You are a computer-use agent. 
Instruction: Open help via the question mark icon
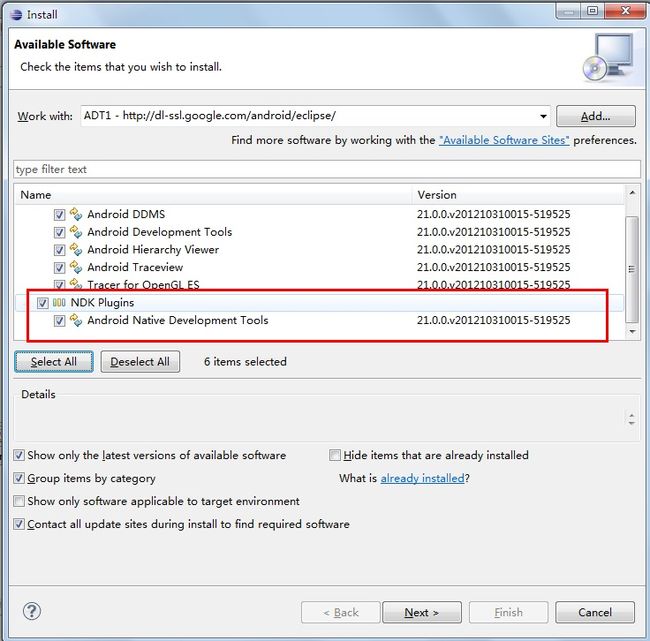point(32,611)
